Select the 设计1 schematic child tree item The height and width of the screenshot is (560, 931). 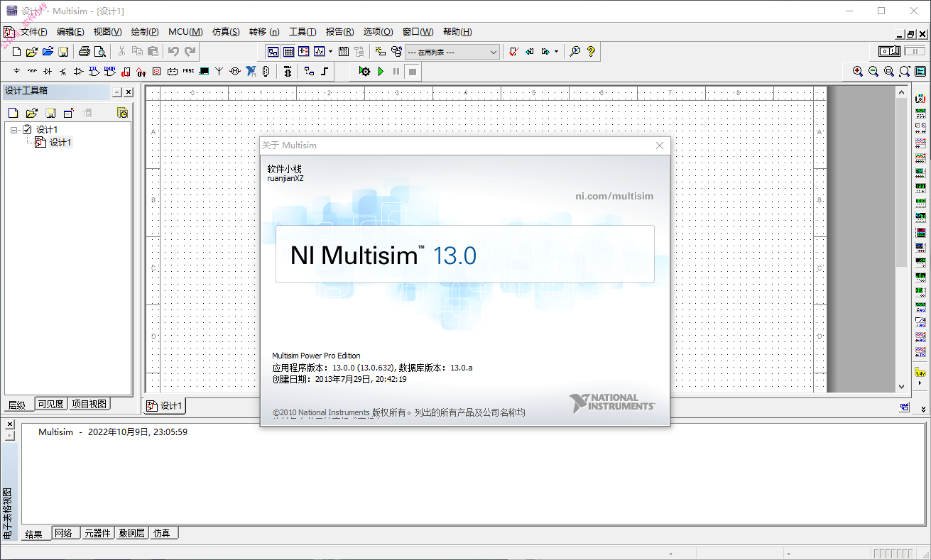click(60, 142)
